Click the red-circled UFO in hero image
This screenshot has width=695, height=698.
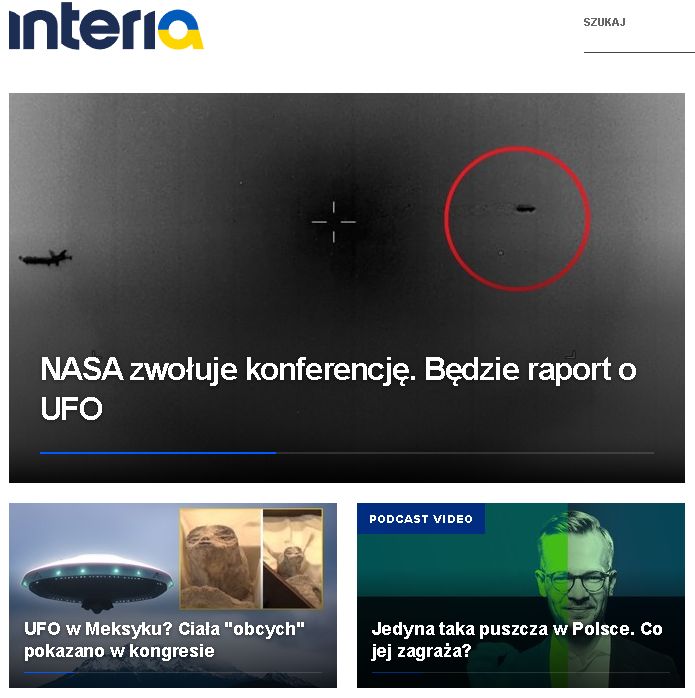[525, 208]
